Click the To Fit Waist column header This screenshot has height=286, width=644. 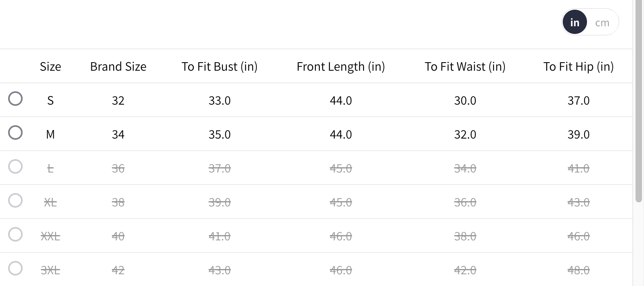pos(465,67)
